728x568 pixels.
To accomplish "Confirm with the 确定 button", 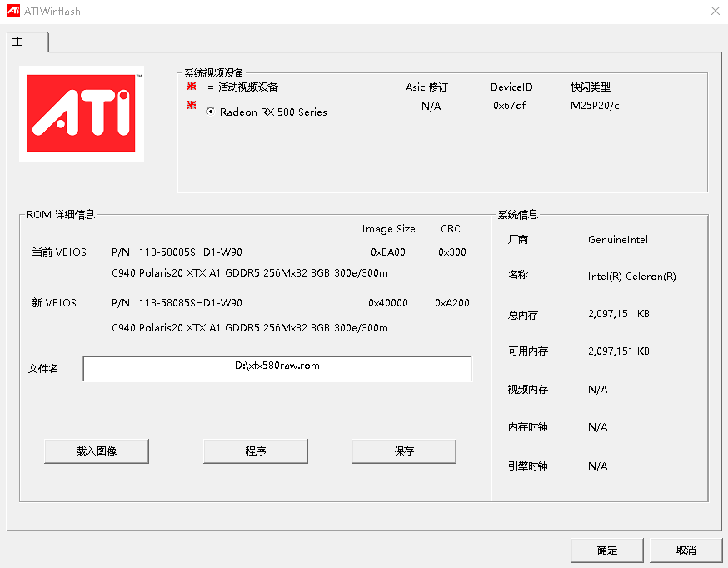I will [607, 551].
